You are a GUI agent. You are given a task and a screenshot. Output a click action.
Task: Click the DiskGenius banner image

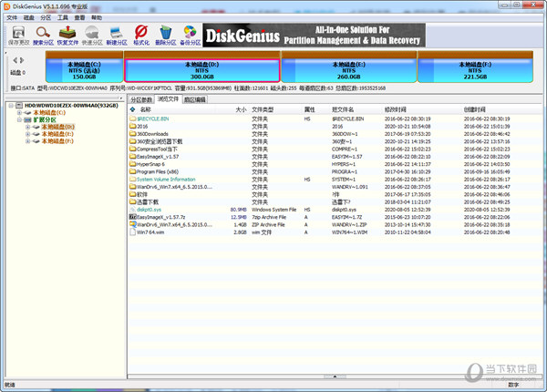(x=314, y=36)
